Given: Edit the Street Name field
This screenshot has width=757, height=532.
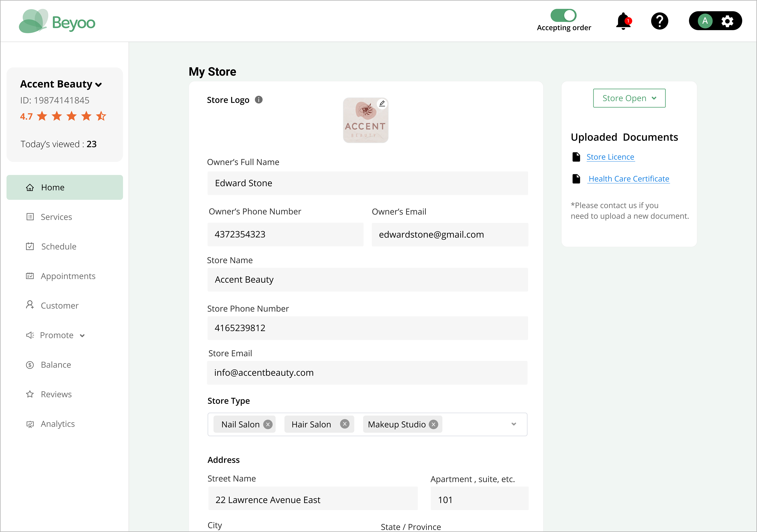Looking at the screenshot, I should 313,498.
